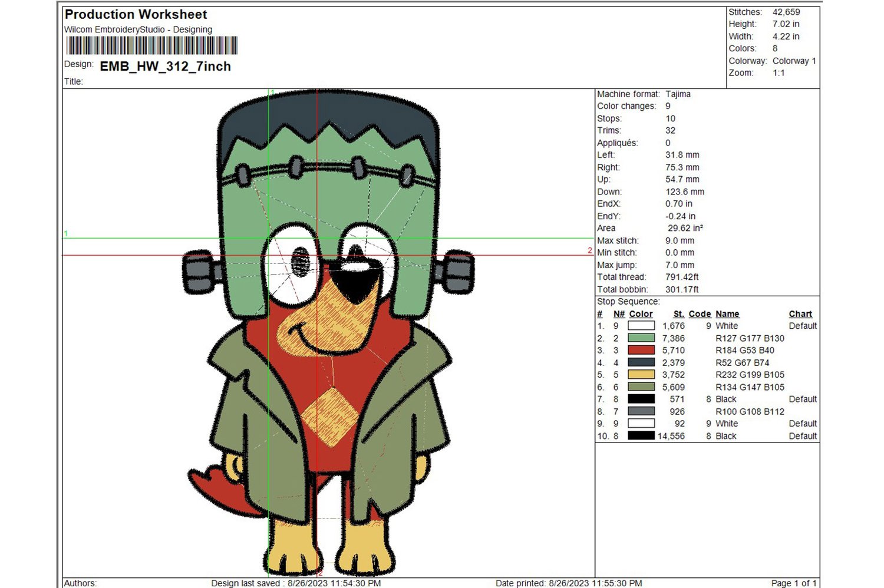Click the "Production Worksheet" heading
884x588 pixels.
pyautogui.click(x=136, y=14)
